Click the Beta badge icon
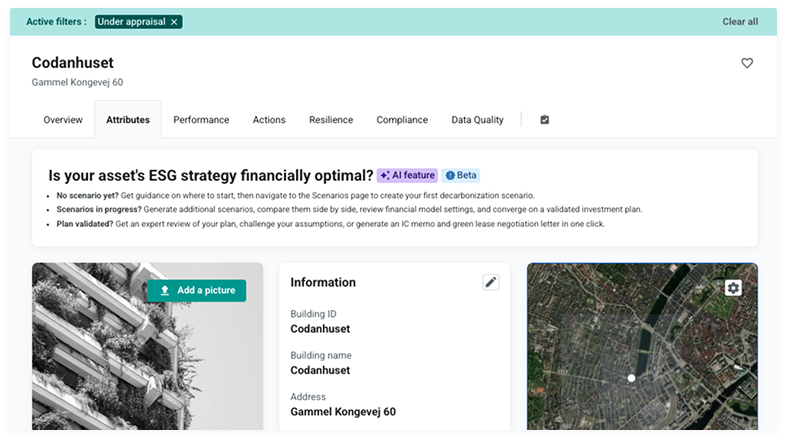The height and width of the screenshot is (442, 787). [450, 175]
